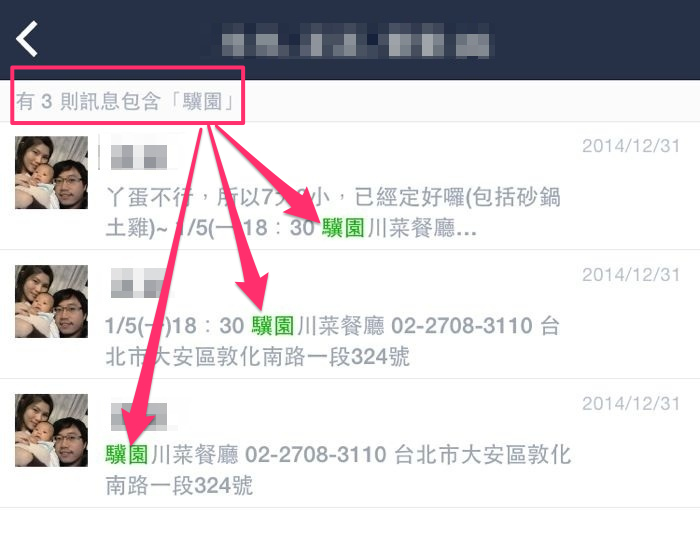Tap the third result's 2014/12/31 date
Image resolution: width=700 pixels, height=548 pixels.
(x=631, y=404)
